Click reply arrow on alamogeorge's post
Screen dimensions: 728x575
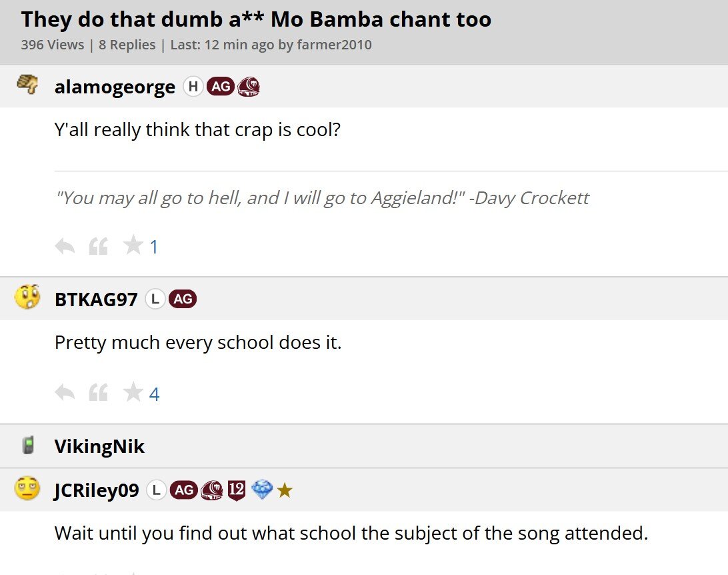coord(65,247)
